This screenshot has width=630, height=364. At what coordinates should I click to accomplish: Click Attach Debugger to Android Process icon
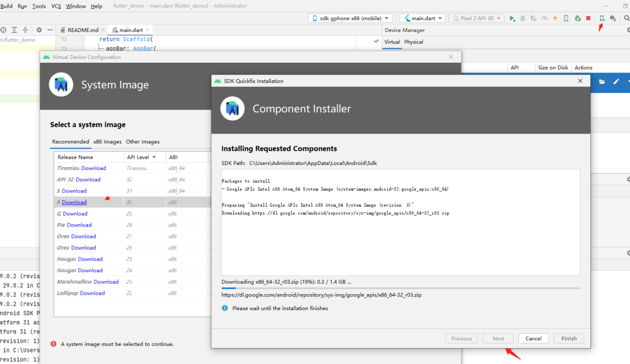(577, 19)
